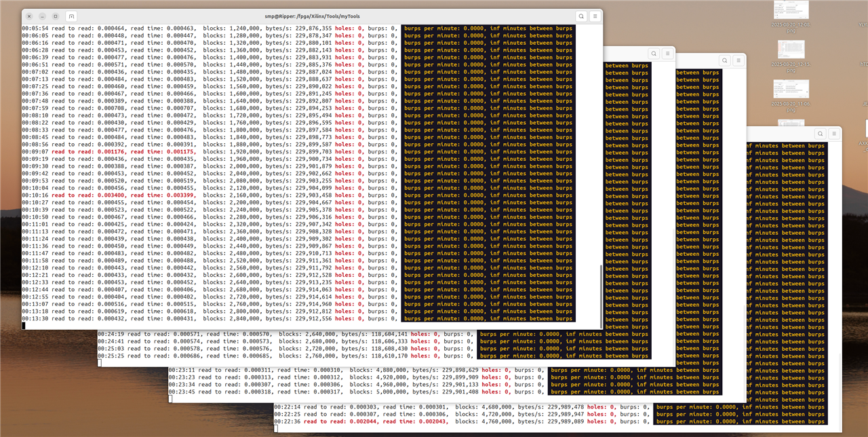This screenshot has height=437, width=868.
Task: Open hamburger menu of terminal ending at 00:25:25
Action: (667, 53)
